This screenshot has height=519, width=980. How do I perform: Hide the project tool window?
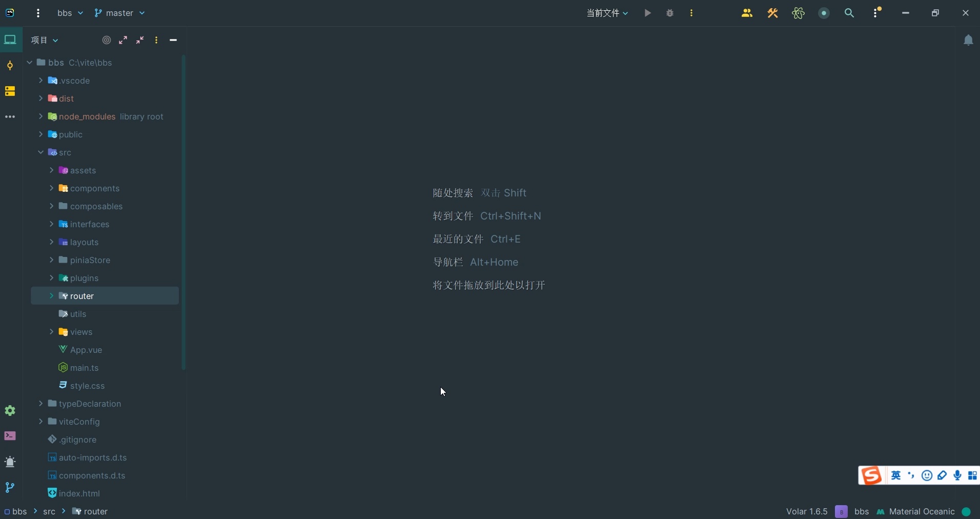tap(173, 40)
